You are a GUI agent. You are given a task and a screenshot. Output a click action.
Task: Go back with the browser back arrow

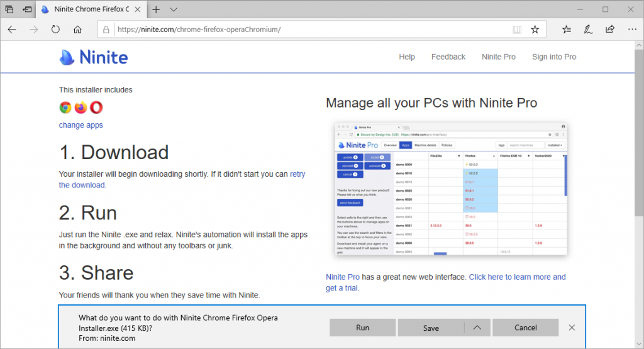[x=12, y=30]
